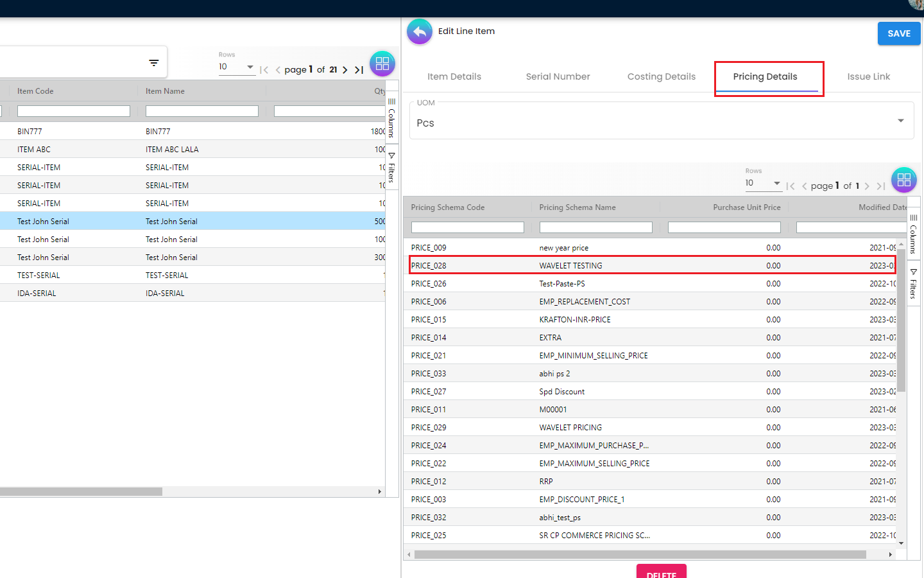Go to next page in item list
This screenshot has height=578, width=924.
tap(345, 70)
